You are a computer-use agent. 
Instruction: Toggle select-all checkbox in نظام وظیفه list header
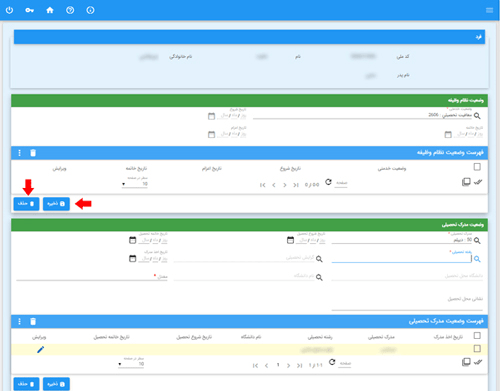pyautogui.click(x=477, y=167)
